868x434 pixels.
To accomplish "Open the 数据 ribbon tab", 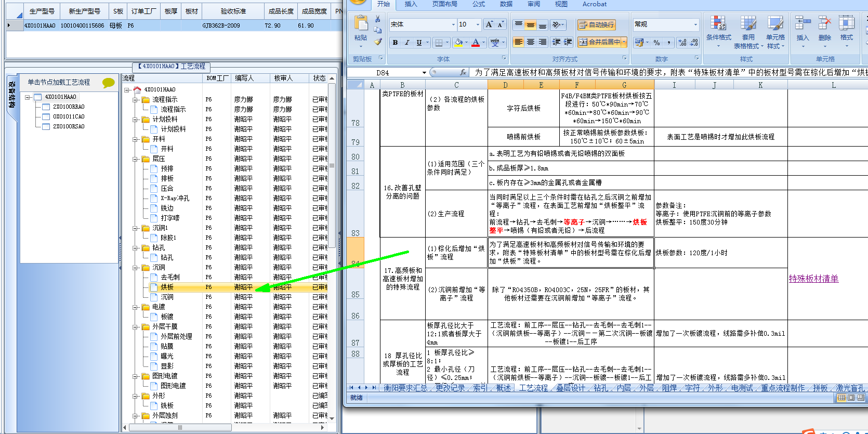I will coord(506,4).
